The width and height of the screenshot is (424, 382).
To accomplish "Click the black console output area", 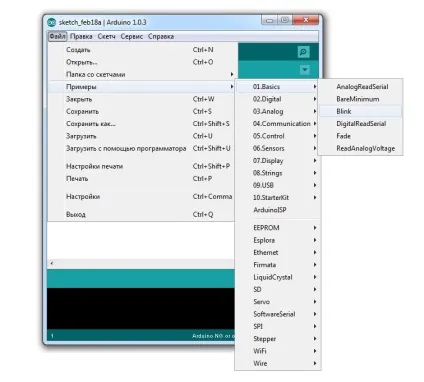I will [x=141, y=308].
